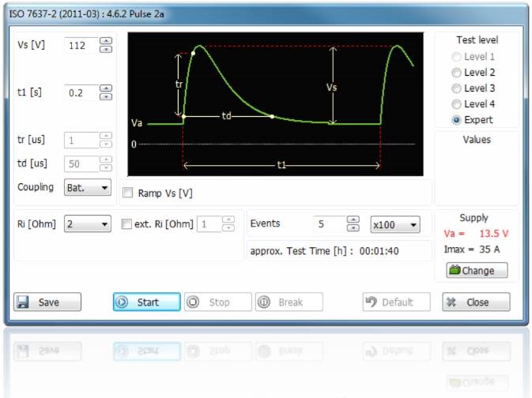Expand the Ri [Ohm] dropdown
The image size is (532, 398).
(x=88, y=224)
